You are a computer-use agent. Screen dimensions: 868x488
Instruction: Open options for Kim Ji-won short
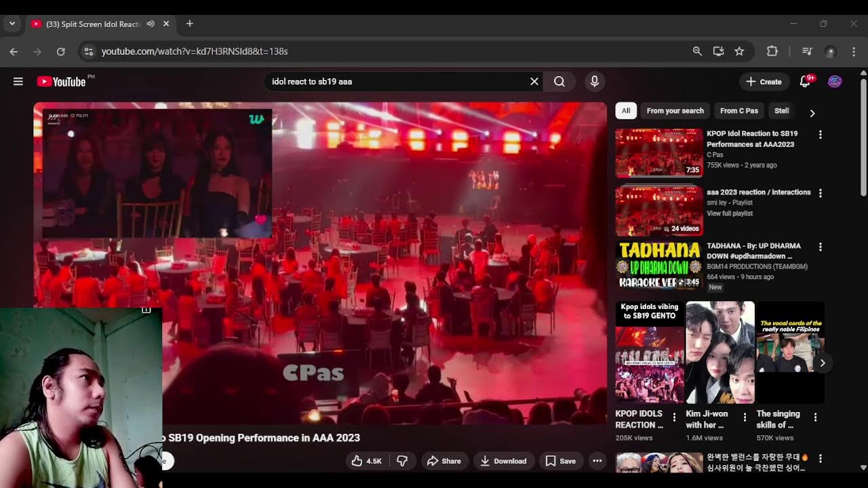point(745,418)
